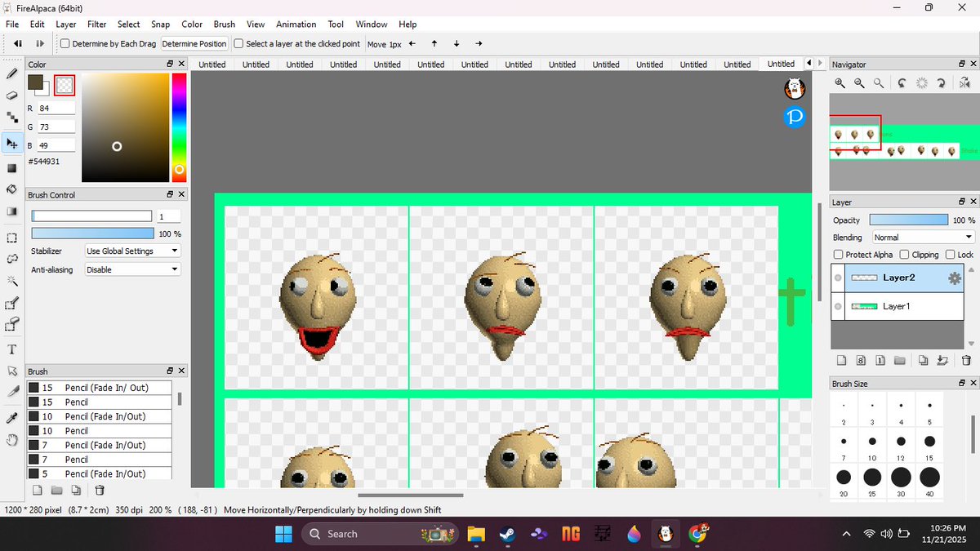Screen dimensions: 980x551
Task: Enable Select a layer at clicked point
Action: [239, 44]
